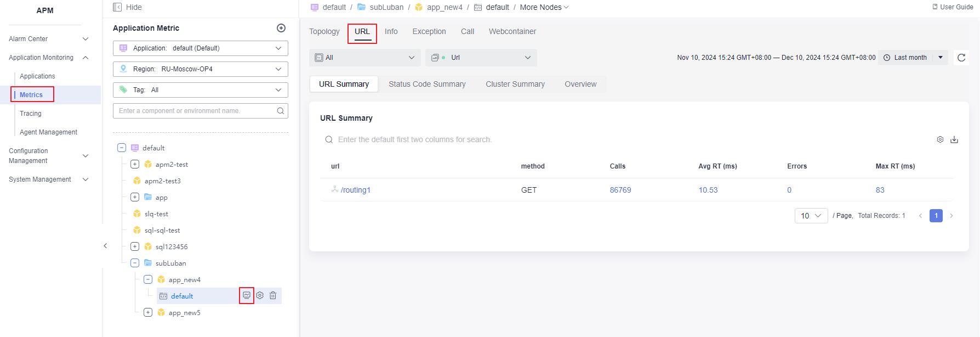Select the URL tab
980x337 pixels.
coord(362,31)
